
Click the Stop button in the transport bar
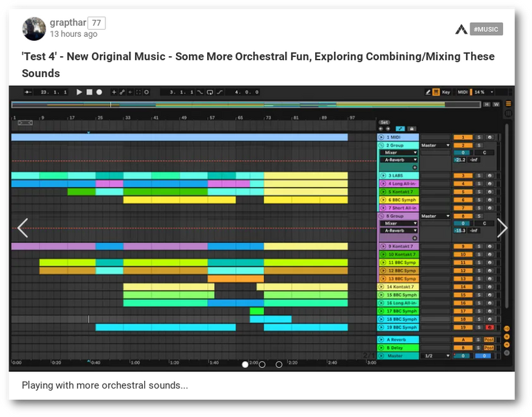pyautogui.click(x=89, y=92)
